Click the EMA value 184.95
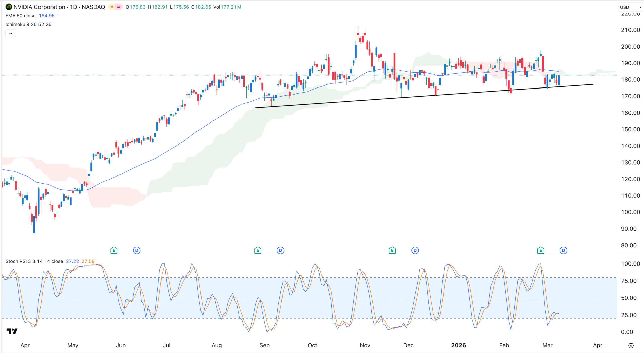Viewport: 644px width, 353px height. [47, 16]
